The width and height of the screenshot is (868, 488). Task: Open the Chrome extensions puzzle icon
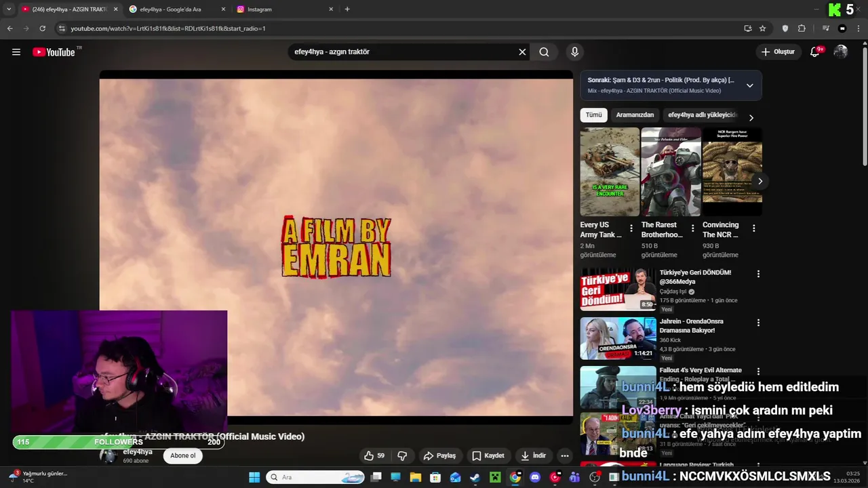pos(802,28)
